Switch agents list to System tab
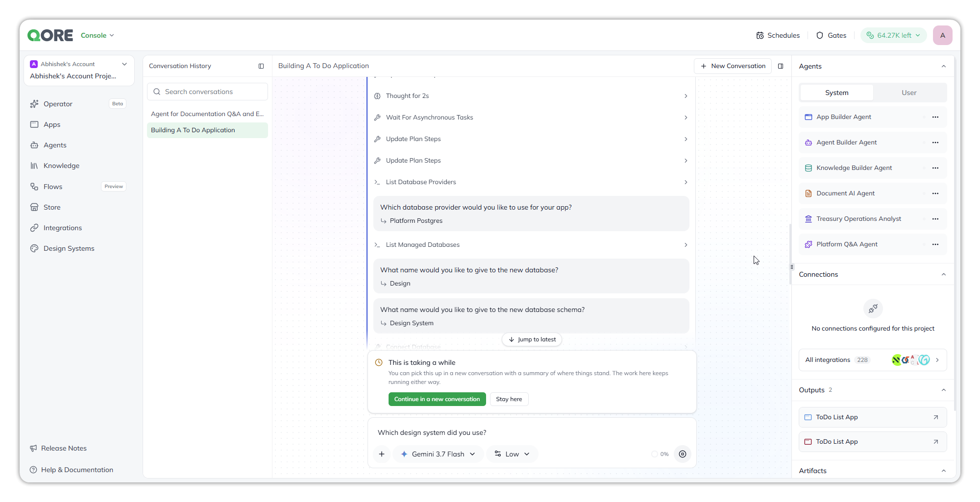 (836, 93)
